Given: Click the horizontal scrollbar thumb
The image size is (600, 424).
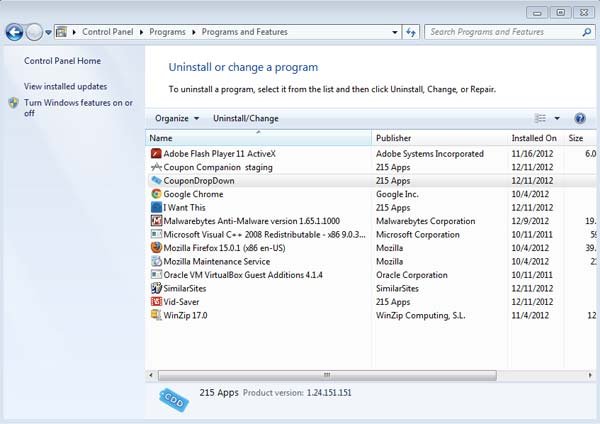Looking at the screenshot, I should click(x=327, y=375).
